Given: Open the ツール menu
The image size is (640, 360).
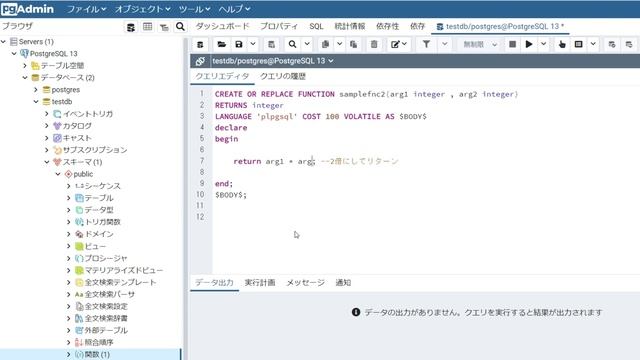Looking at the screenshot, I should (194, 9).
